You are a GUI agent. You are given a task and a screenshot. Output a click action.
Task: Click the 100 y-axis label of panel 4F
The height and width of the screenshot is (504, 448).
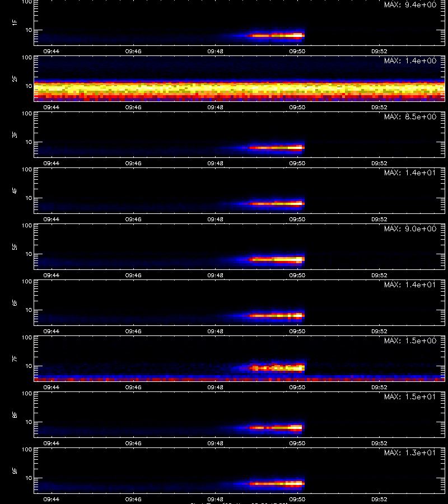[27, 169]
